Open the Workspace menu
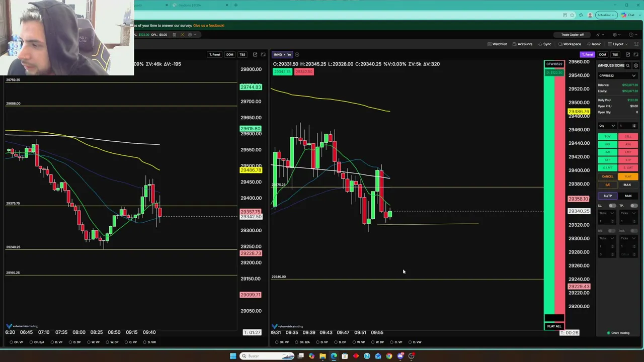Image resolution: width=644 pixels, height=362 pixels. [x=570, y=44]
